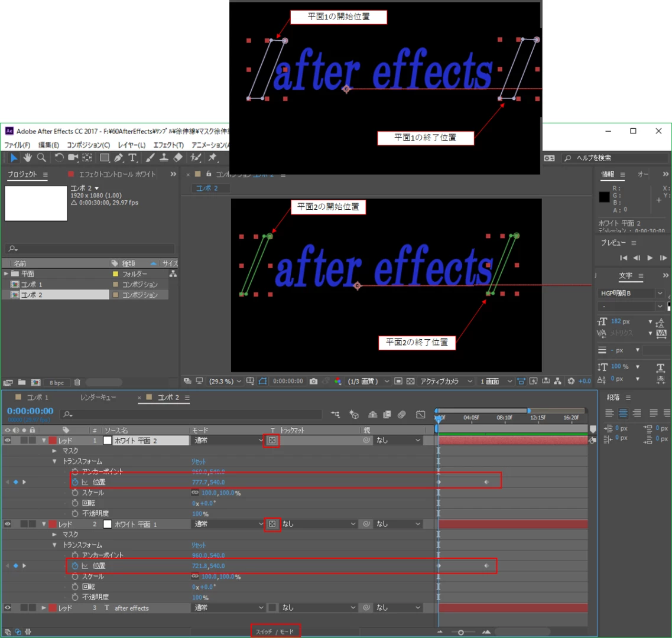The width and height of the screenshot is (672, 638).
Task: Adjust the timeline zoom slider at bottom
Action: tap(461, 632)
